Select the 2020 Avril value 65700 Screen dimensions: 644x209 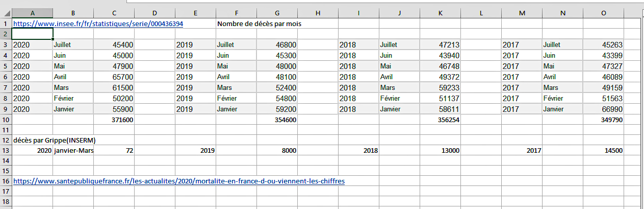(x=114, y=77)
